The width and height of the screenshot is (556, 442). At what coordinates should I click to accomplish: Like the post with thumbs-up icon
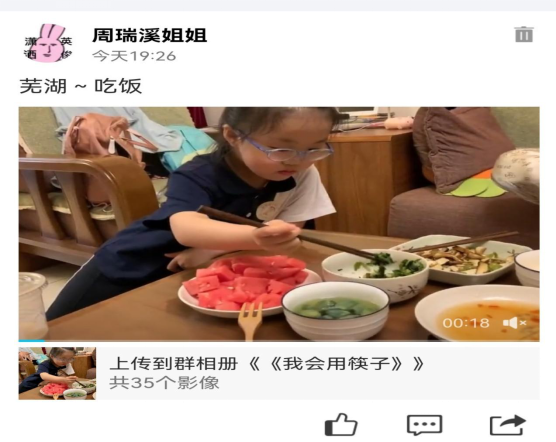(x=341, y=424)
